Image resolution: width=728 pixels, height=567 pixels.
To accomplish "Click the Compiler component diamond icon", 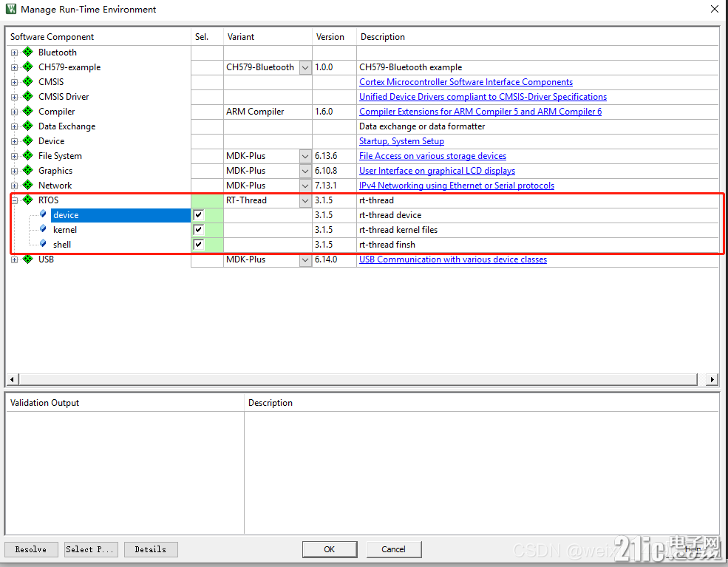I will click(28, 112).
